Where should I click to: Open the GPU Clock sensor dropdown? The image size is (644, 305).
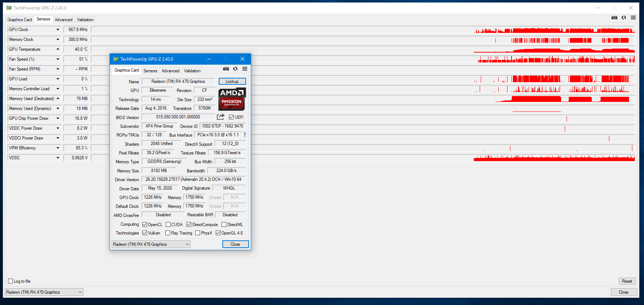pos(58,30)
